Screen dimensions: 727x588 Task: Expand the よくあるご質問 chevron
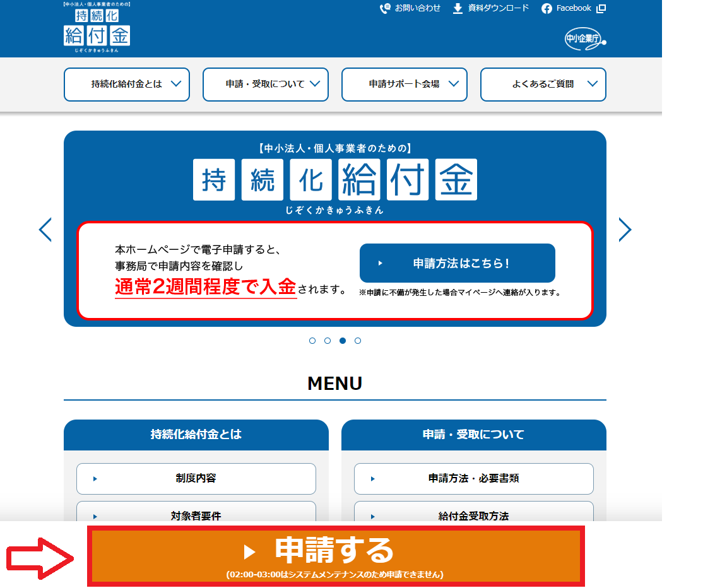[593, 84]
